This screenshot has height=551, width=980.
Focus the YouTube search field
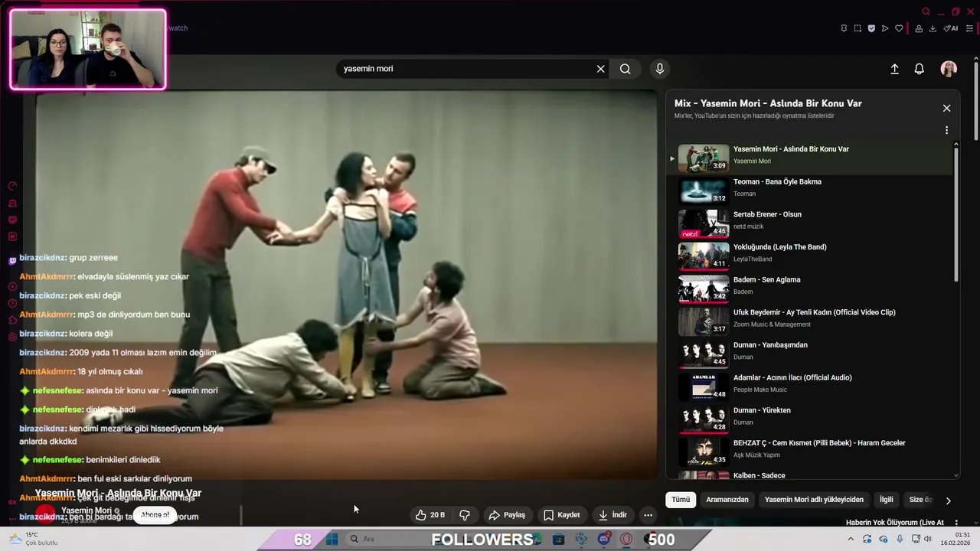[x=465, y=69]
